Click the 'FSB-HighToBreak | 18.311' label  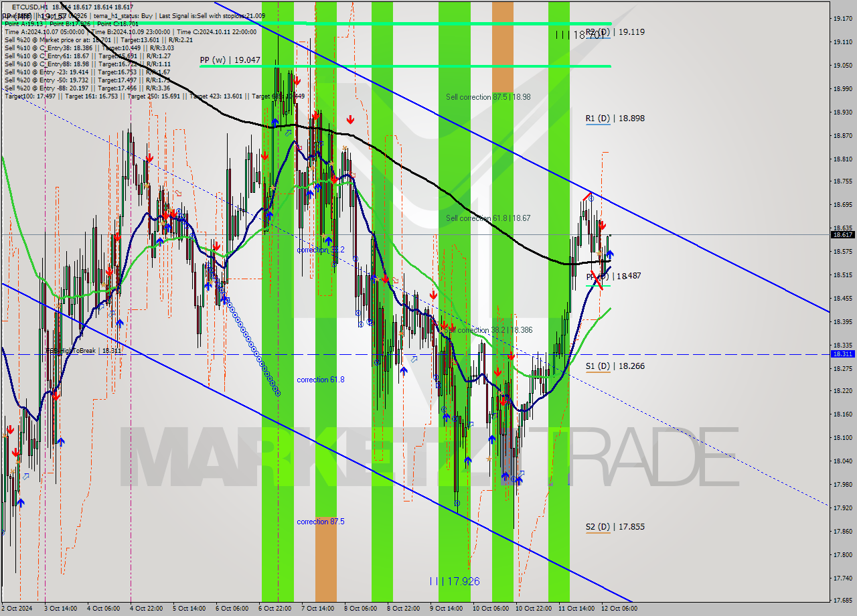[84, 350]
